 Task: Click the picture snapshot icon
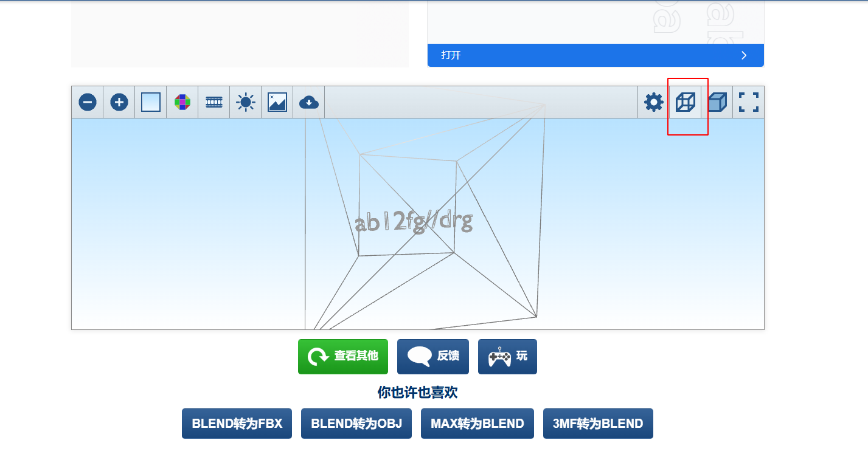(277, 102)
